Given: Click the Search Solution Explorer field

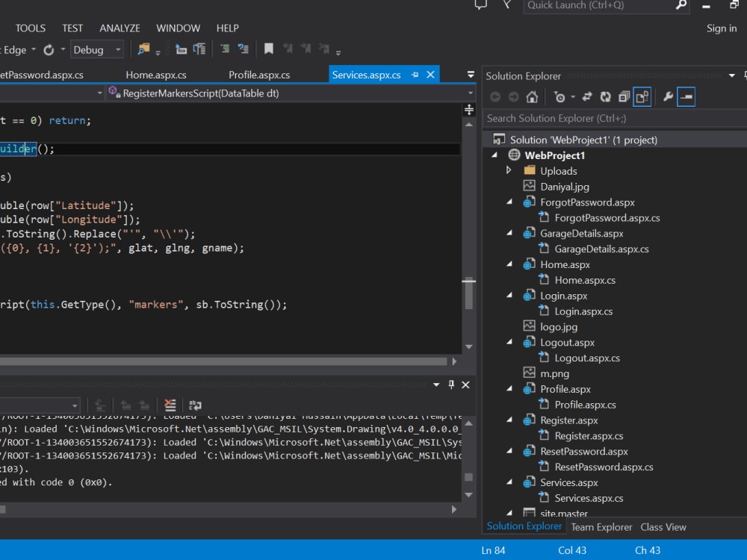Looking at the screenshot, I should pyautogui.click(x=615, y=118).
